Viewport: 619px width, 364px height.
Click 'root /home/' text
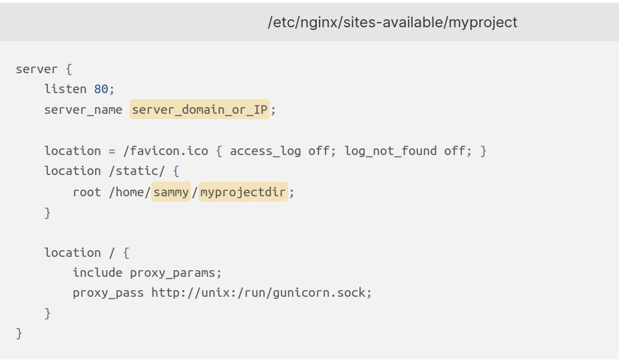click(x=111, y=192)
